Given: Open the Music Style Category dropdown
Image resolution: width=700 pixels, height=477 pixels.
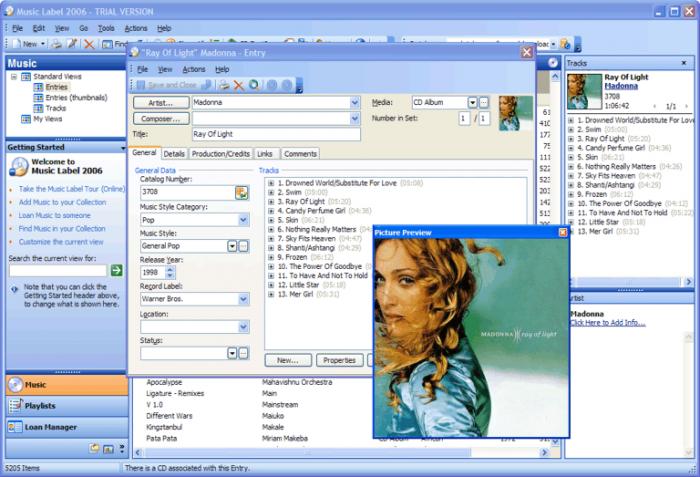Looking at the screenshot, I should coord(243,220).
